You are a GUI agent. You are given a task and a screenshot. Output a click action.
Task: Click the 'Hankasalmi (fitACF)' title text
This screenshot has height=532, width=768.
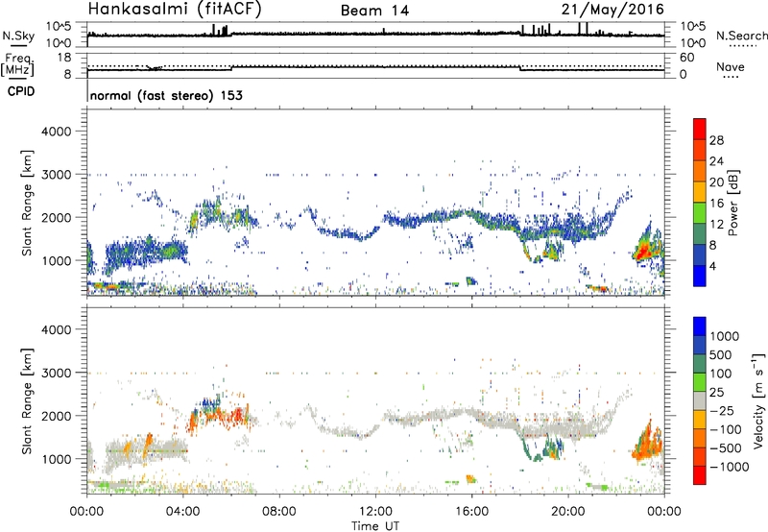click(175, 9)
